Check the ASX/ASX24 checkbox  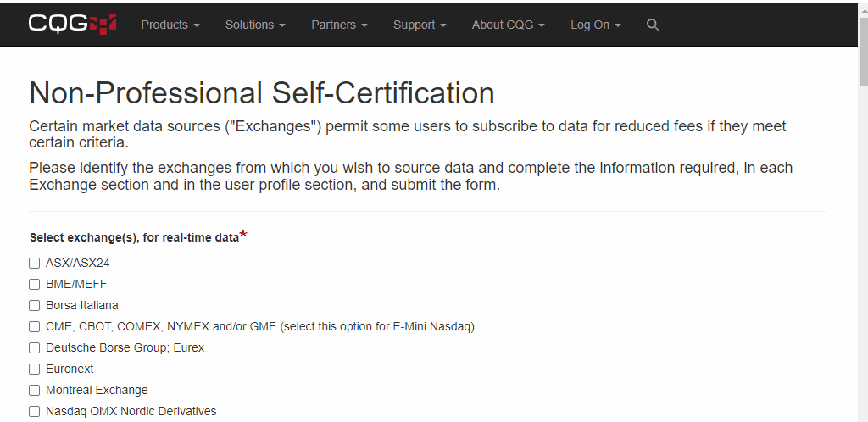click(34, 264)
